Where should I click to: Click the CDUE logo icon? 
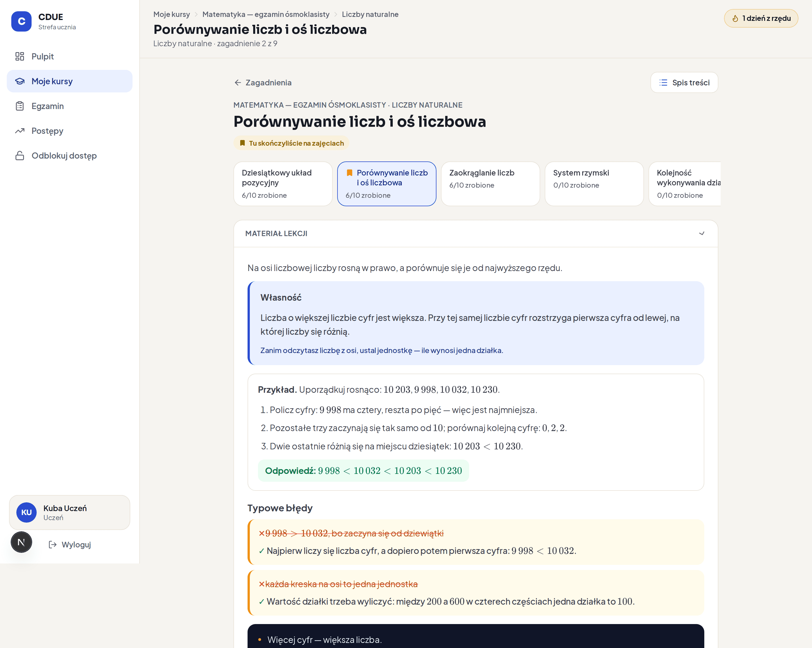point(21,21)
